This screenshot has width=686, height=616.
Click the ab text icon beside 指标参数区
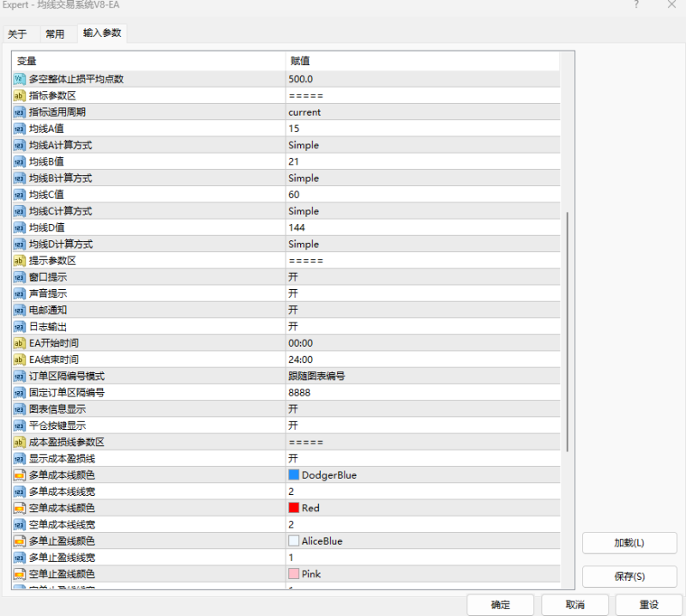[x=18, y=95]
